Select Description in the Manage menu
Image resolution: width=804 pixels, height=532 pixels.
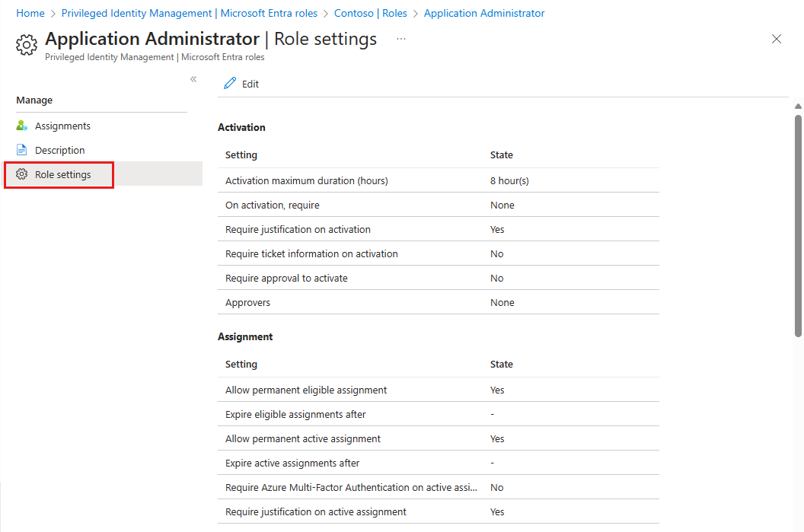click(59, 149)
